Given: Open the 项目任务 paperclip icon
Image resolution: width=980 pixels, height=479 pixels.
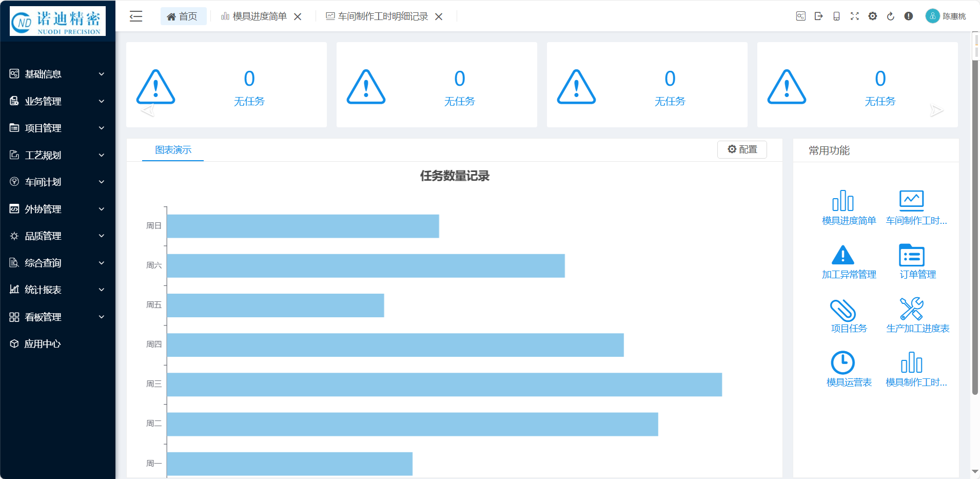Looking at the screenshot, I should pos(842,310).
